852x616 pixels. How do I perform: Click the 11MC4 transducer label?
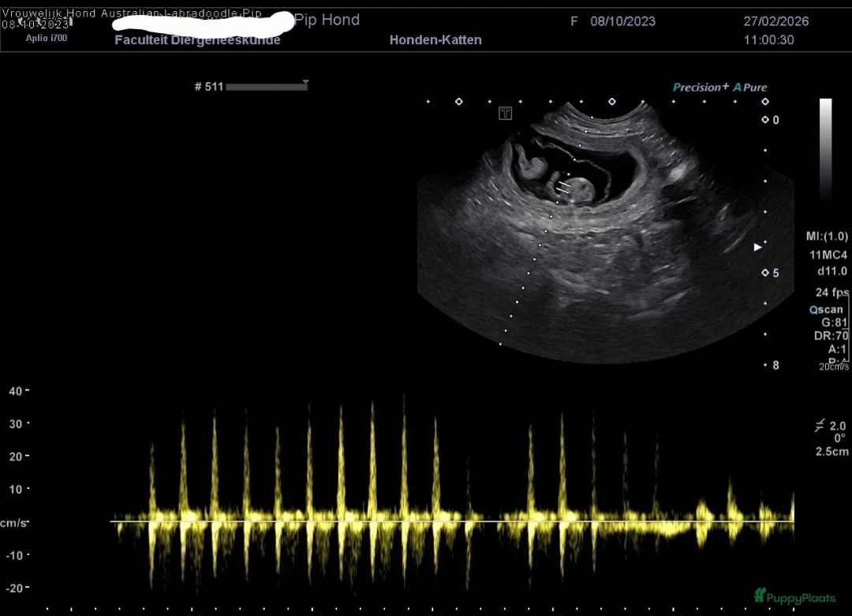click(828, 255)
